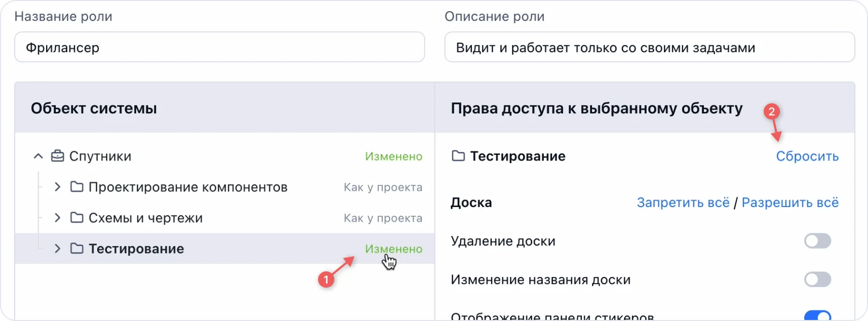Click the briefcase icon beside Спутники

click(x=58, y=156)
